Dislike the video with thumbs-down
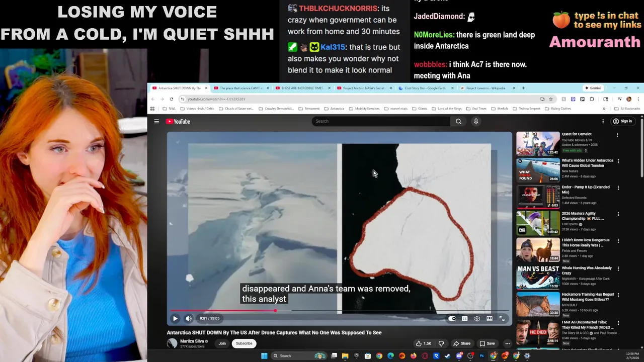The height and width of the screenshot is (362, 644). click(441, 343)
